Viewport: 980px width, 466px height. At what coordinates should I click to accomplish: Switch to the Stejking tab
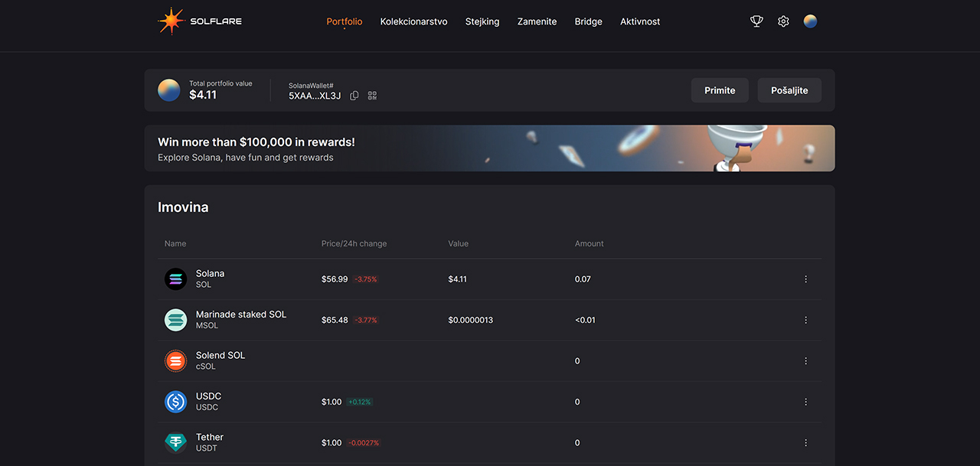(482, 21)
